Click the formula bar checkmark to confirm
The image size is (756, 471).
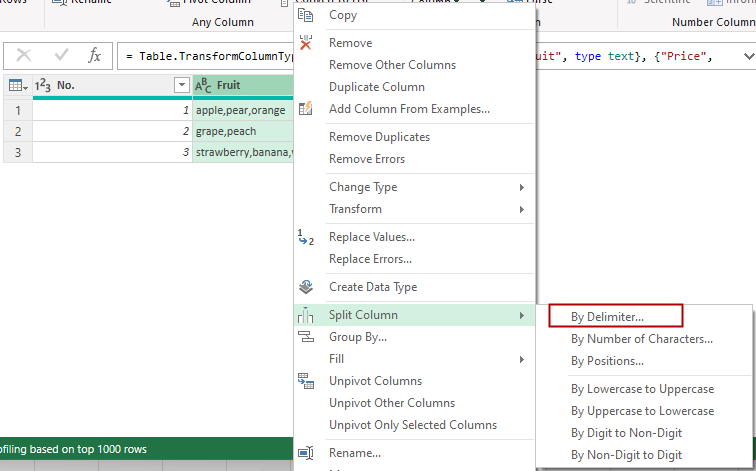tap(59, 56)
